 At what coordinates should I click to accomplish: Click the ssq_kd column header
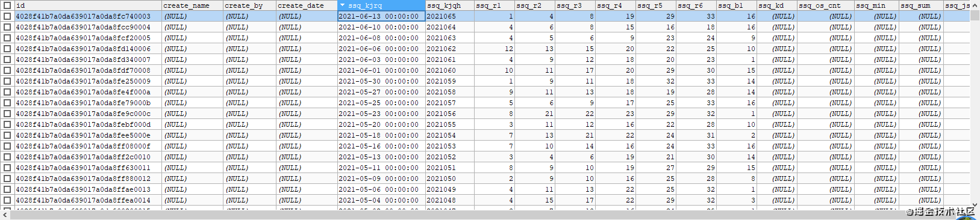coord(777,5)
